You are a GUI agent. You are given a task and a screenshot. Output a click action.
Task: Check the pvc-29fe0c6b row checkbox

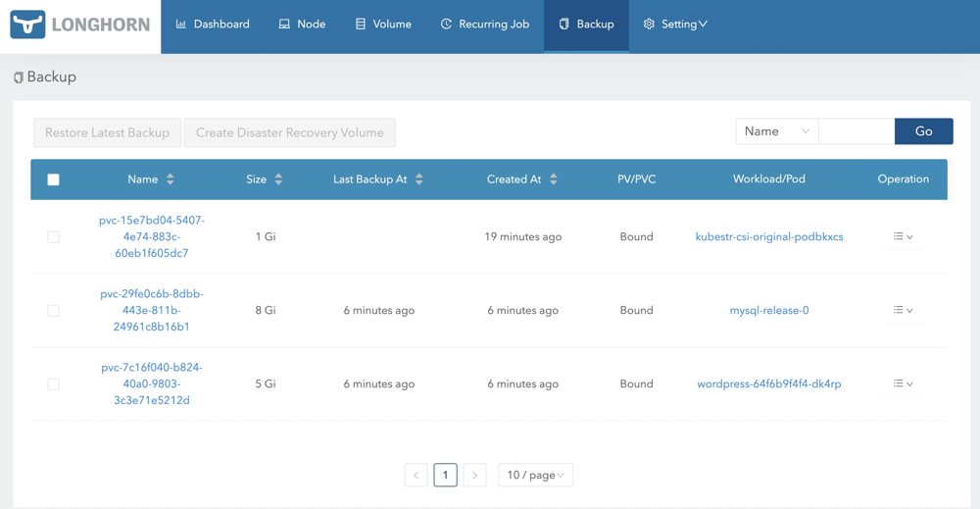(x=54, y=311)
